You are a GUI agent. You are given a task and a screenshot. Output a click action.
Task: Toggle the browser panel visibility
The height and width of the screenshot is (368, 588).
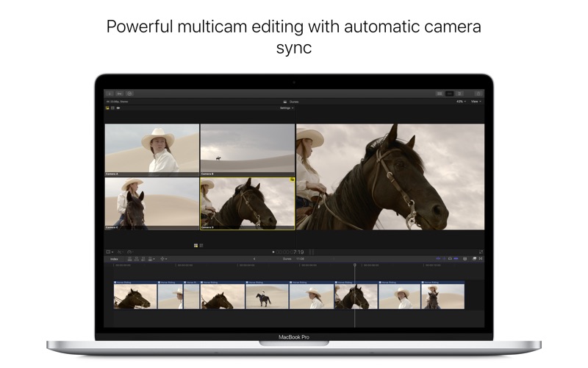coord(440,93)
